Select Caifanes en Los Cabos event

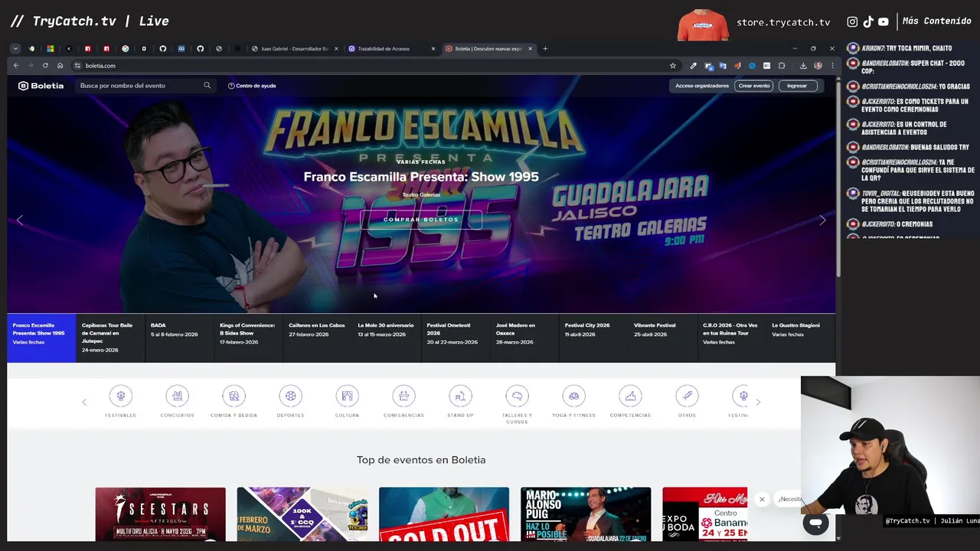(317, 337)
